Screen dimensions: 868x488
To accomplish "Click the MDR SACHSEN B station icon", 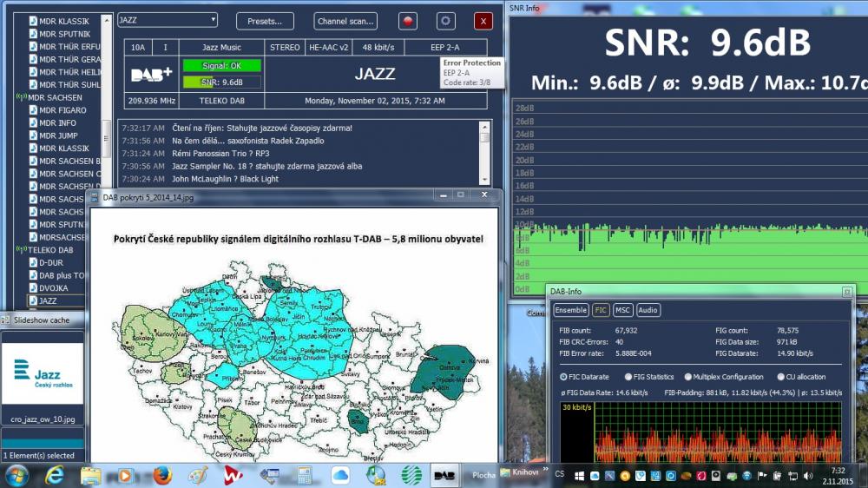I will [33, 162].
